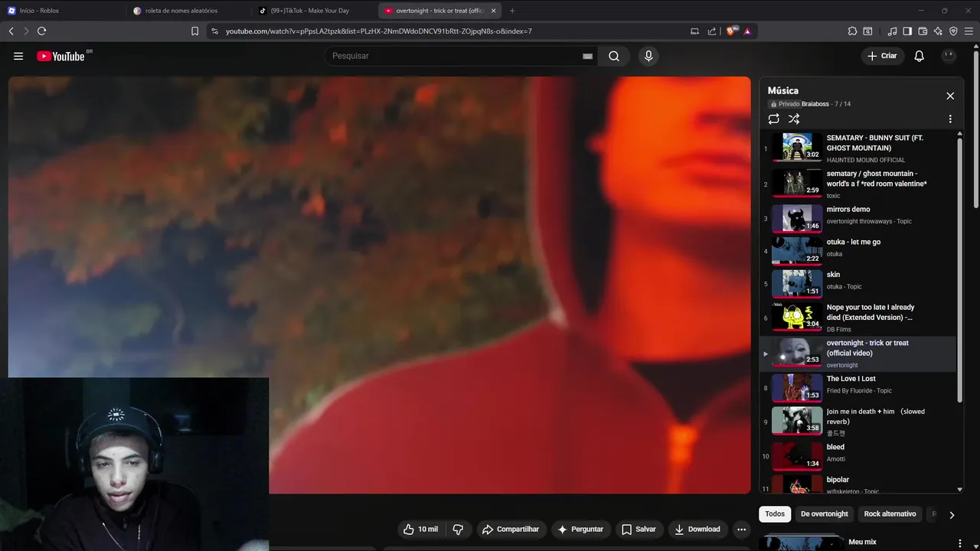Open the on-screen keyboard in search box

(587, 56)
